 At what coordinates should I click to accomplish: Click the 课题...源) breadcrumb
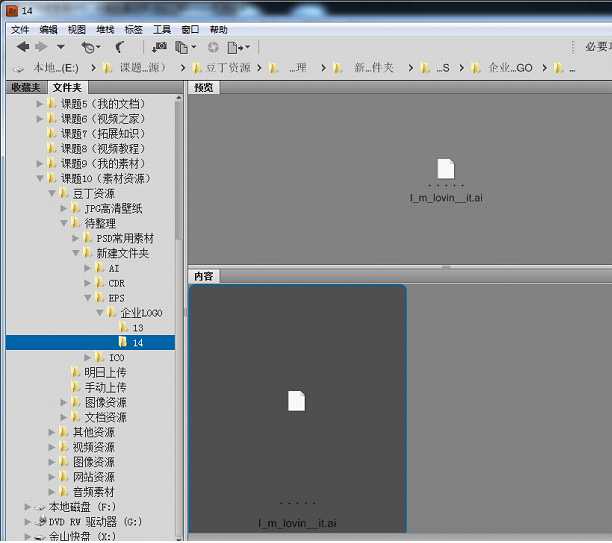[142, 68]
